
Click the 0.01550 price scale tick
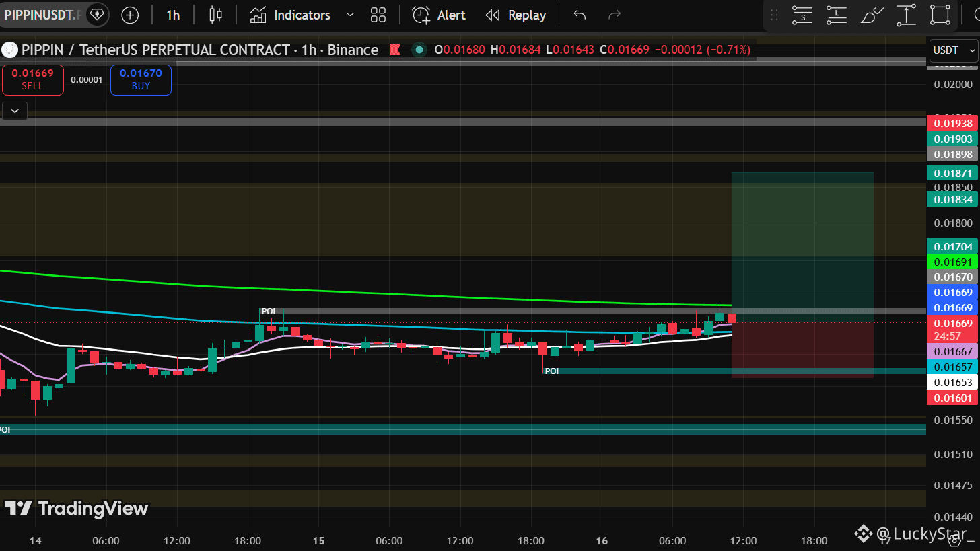[x=954, y=419]
